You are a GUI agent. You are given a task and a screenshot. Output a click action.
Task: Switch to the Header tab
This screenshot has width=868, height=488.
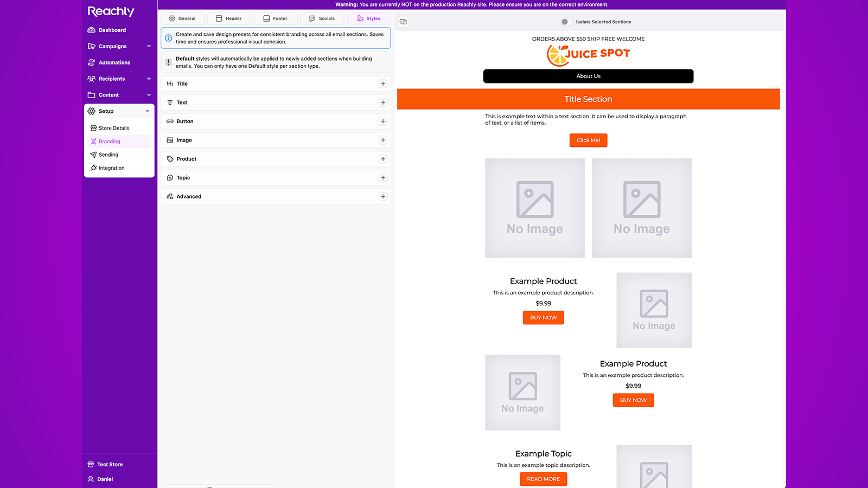pyautogui.click(x=229, y=18)
